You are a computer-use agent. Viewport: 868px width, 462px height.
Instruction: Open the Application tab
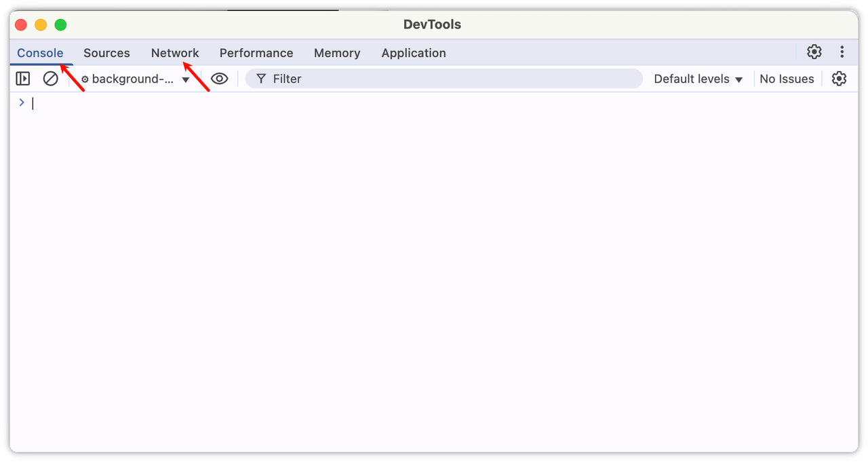pyautogui.click(x=414, y=53)
